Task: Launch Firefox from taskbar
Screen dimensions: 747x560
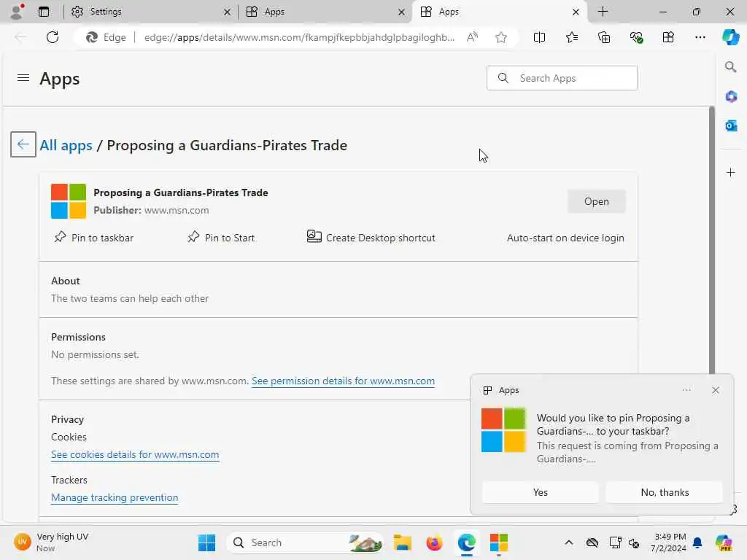Action: (x=435, y=542)
